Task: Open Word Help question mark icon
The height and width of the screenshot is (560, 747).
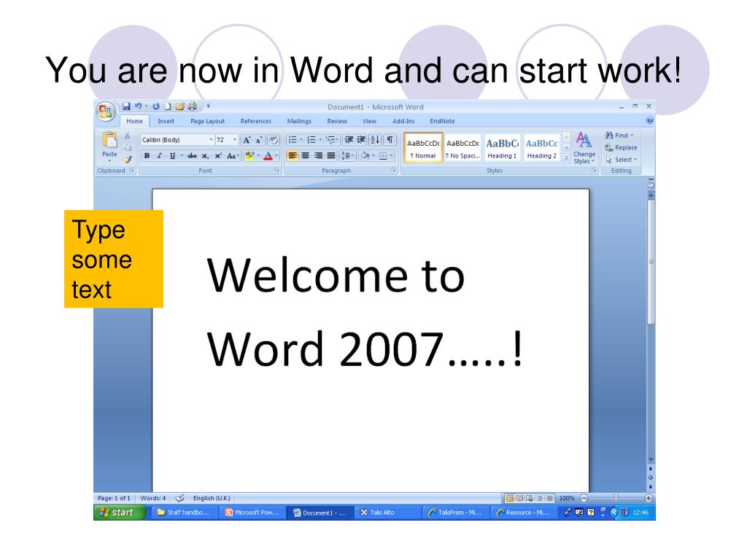Action: coord(649,121)
